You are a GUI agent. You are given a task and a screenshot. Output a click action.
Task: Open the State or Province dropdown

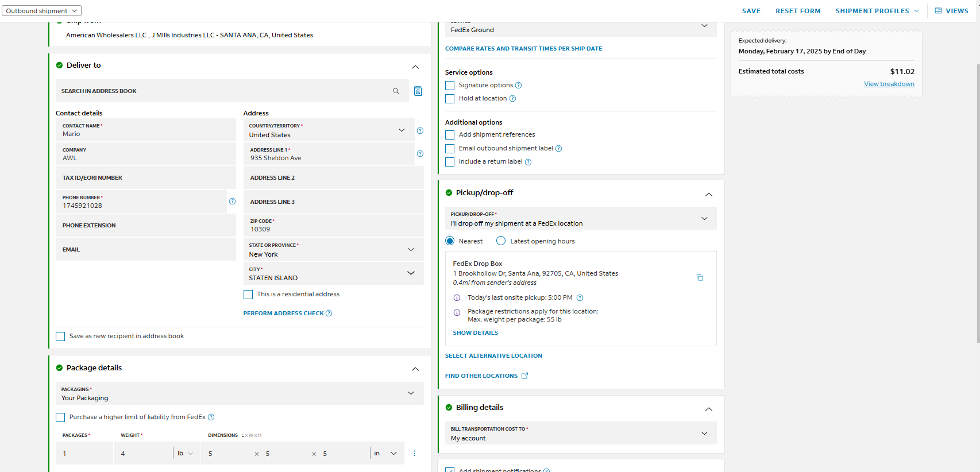pos(333,250)
